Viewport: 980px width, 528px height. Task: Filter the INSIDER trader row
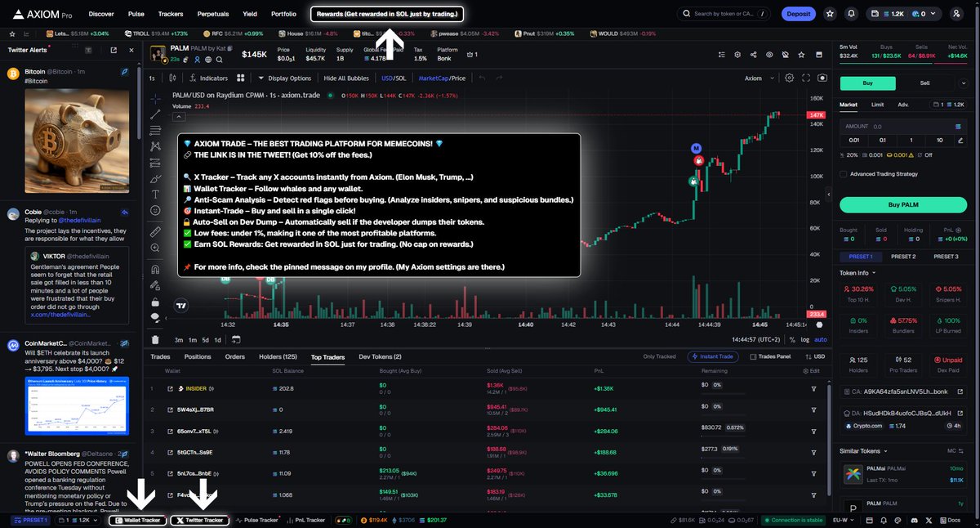[813, 388]
